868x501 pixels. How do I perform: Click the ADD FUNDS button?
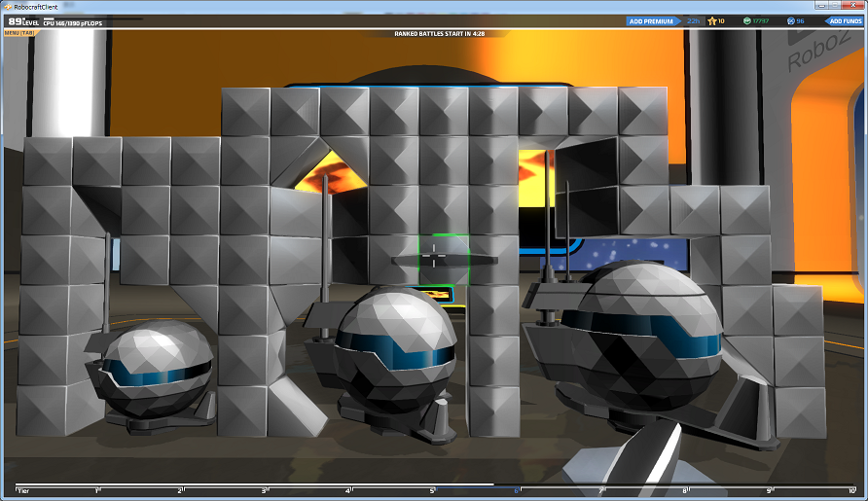[x=844, y=21]
